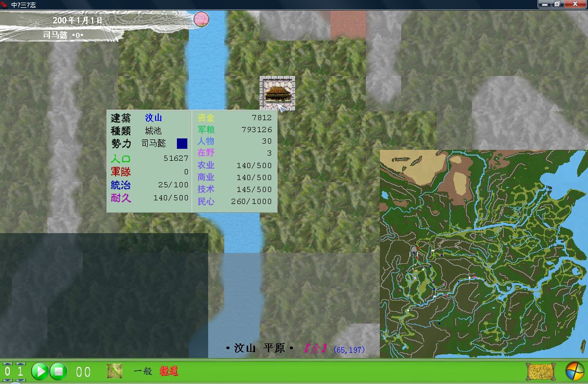The width and height of the screenshot is (588, 384).
Task: Click the 技术 technology label
Action: coord(206,189)
